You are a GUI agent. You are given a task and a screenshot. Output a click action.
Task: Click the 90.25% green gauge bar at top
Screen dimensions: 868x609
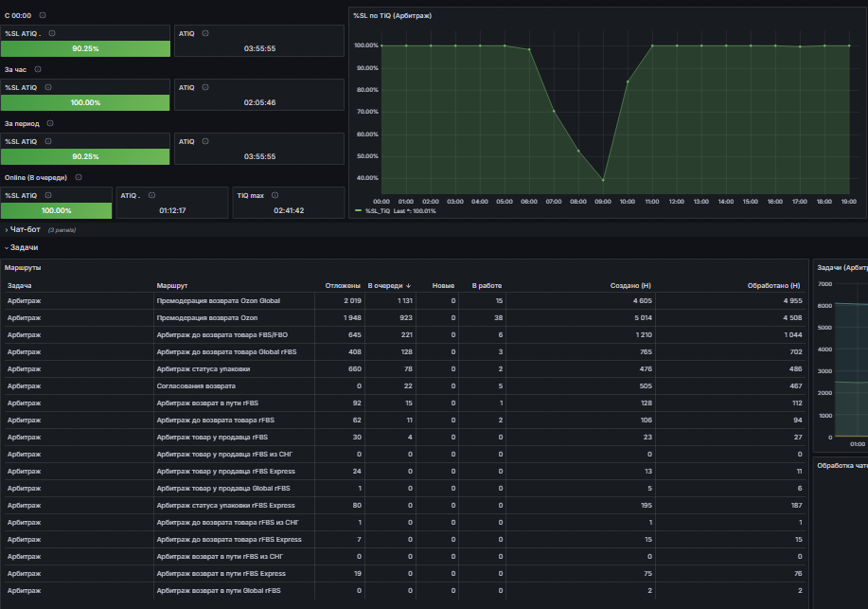86,48
